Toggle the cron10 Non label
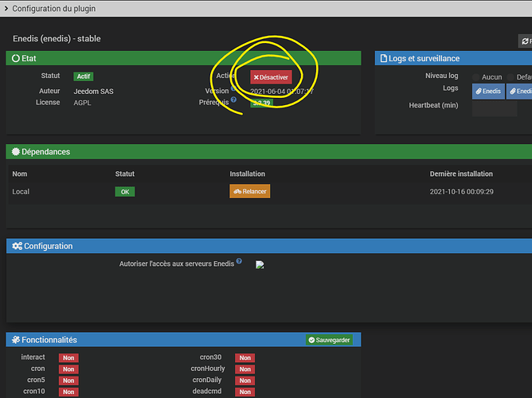Viewport: 532px width, 398px height. pos(68,392)
